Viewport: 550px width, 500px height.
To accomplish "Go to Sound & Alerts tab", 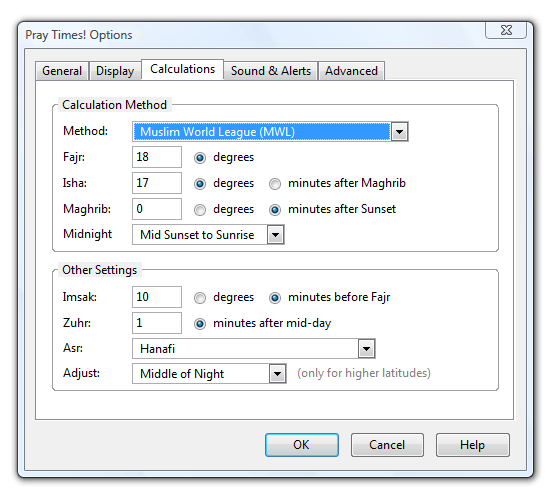I will pos(271,71).
